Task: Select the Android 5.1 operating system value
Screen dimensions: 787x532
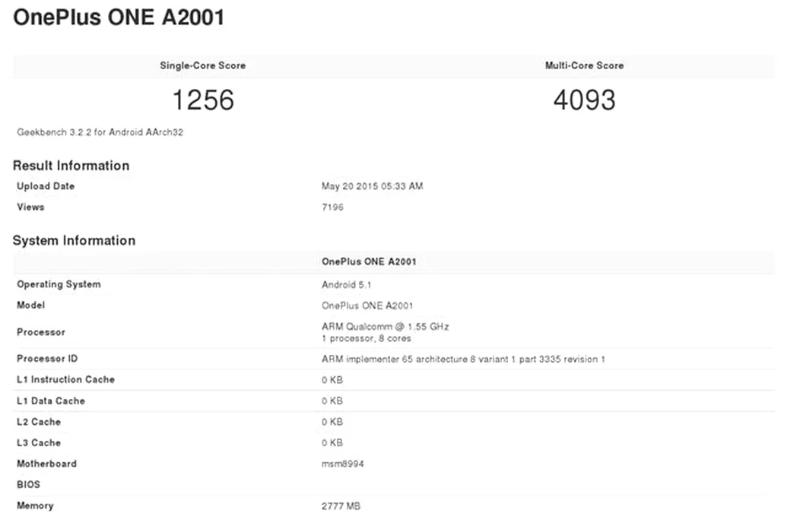Action: tap(346, 285)
